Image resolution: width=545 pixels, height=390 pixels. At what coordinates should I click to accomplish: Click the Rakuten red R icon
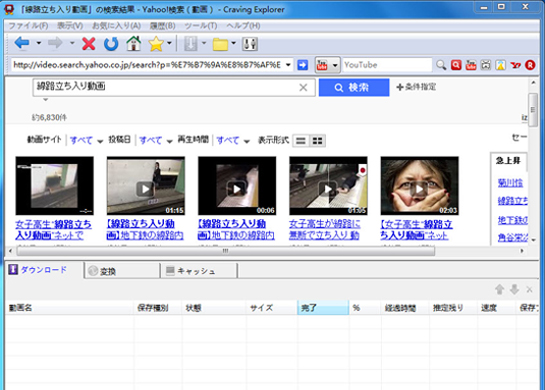click(530, 65)
